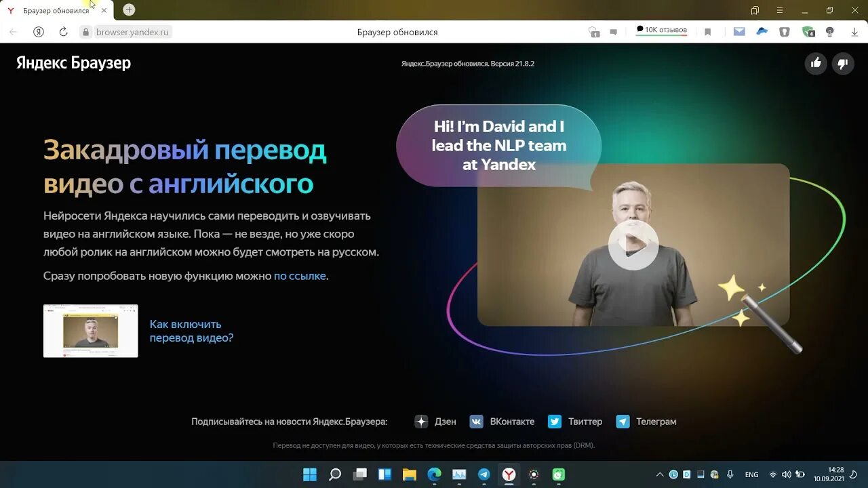868x488 pixels.
Task: Click the Яндекс Браузер logo
Action: point(74,63)
